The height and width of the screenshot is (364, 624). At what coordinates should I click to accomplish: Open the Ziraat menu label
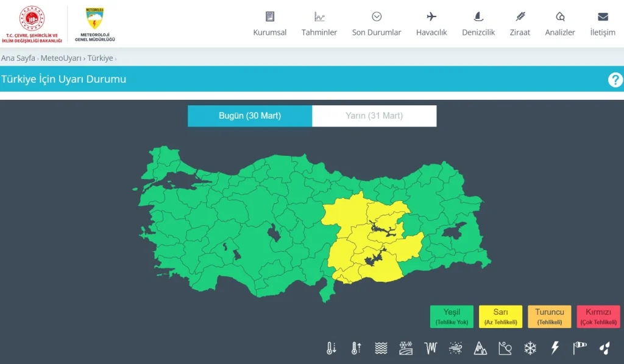[x=520, y=33]
